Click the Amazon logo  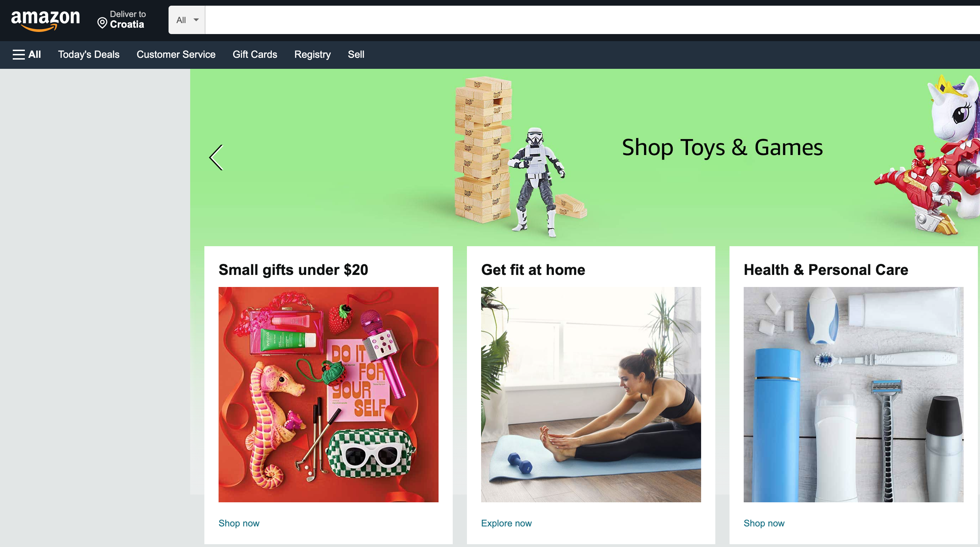pos(45,21)
